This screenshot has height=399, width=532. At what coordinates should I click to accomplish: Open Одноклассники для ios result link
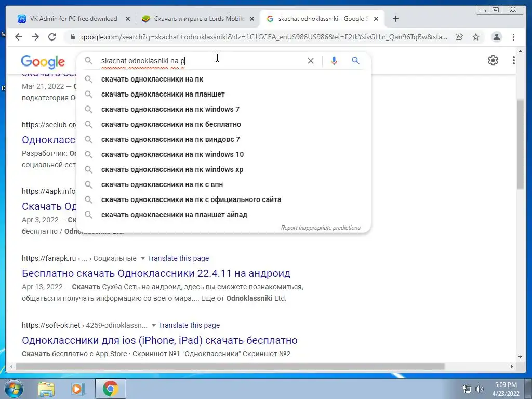[x=159, y=340]
